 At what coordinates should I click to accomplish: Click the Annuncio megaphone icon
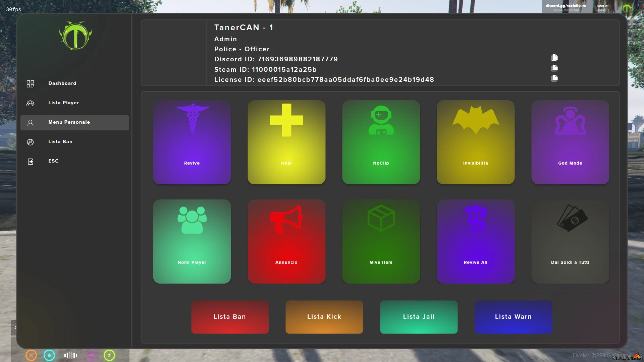pyautogui.click(x=286, y=219)
